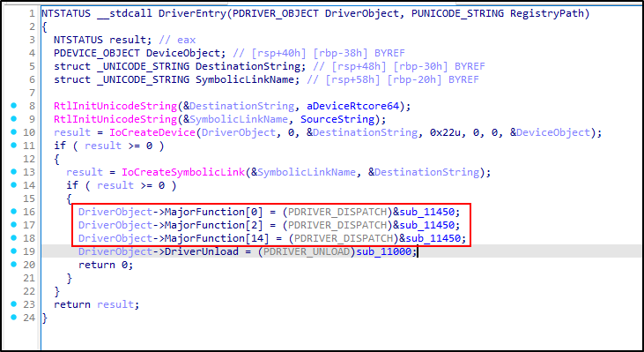Select the DriverUnload member text
The image size is (644, 352).
201,251
